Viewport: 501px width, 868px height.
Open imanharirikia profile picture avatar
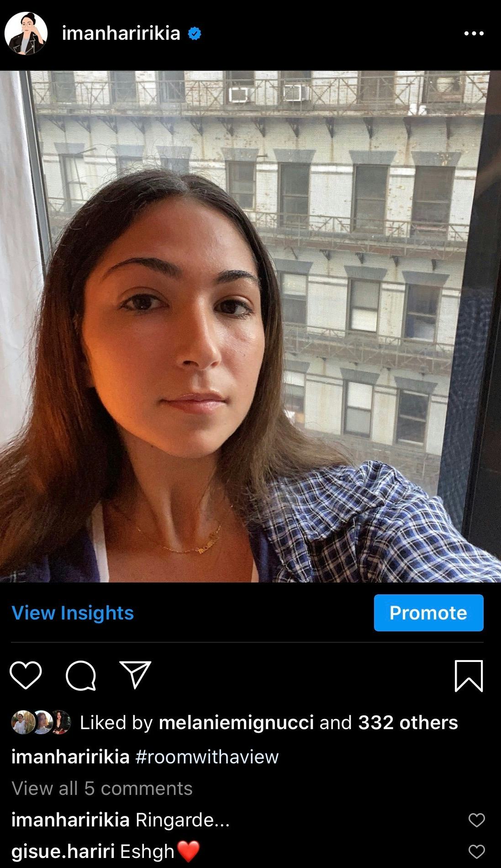click(x=26, y=33)
